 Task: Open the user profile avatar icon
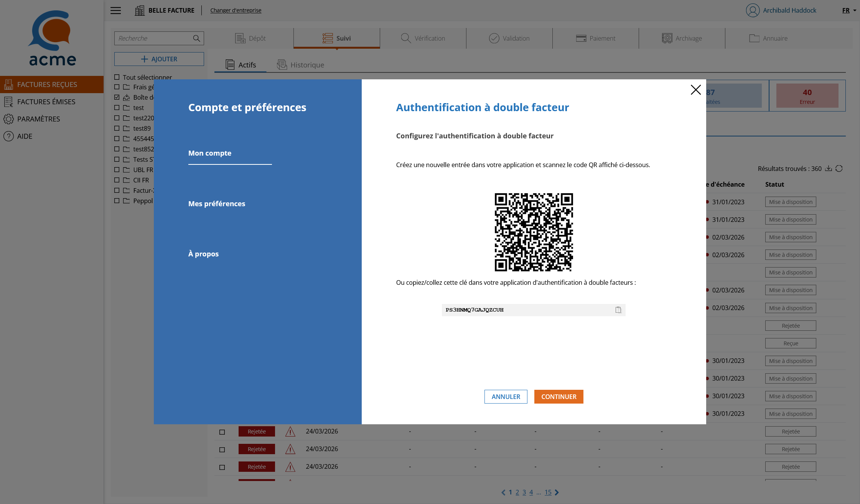[x=753, y=10]
